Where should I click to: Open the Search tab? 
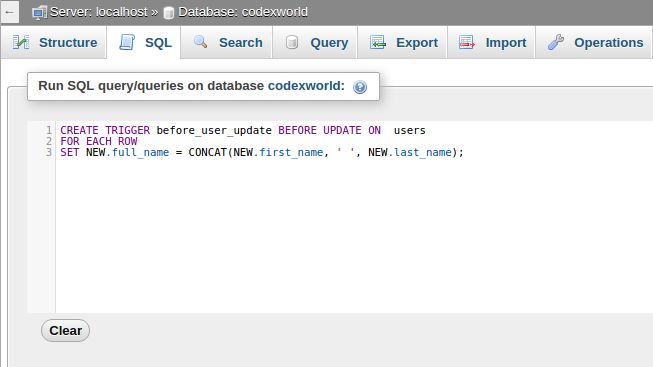click(x=227, y=42)
